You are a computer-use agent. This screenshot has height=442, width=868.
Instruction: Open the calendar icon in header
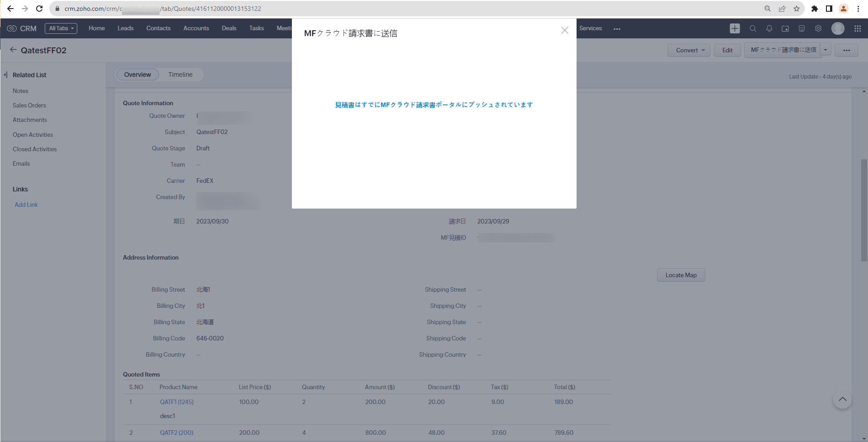click(x=785, y=28)
